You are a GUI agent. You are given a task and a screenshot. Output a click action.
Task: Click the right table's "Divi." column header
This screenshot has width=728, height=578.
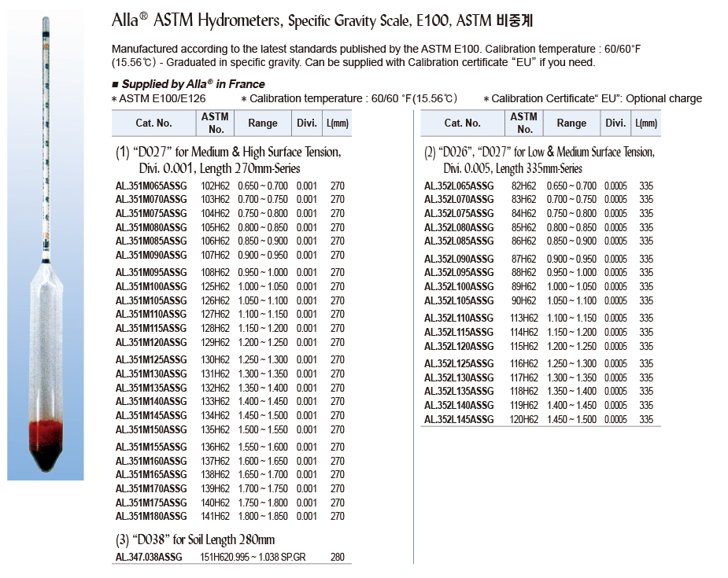tap(615, 123)
